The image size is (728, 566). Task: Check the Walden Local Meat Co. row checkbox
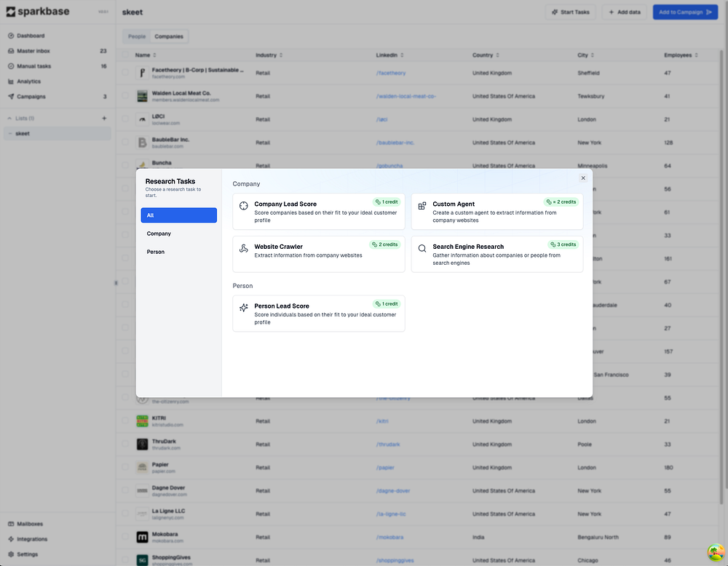[x=125, y=95]
